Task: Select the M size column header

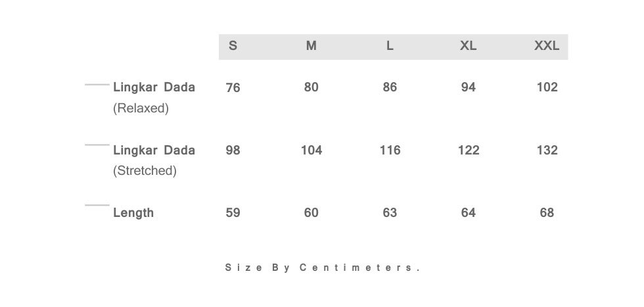Action: pos(311,45)
